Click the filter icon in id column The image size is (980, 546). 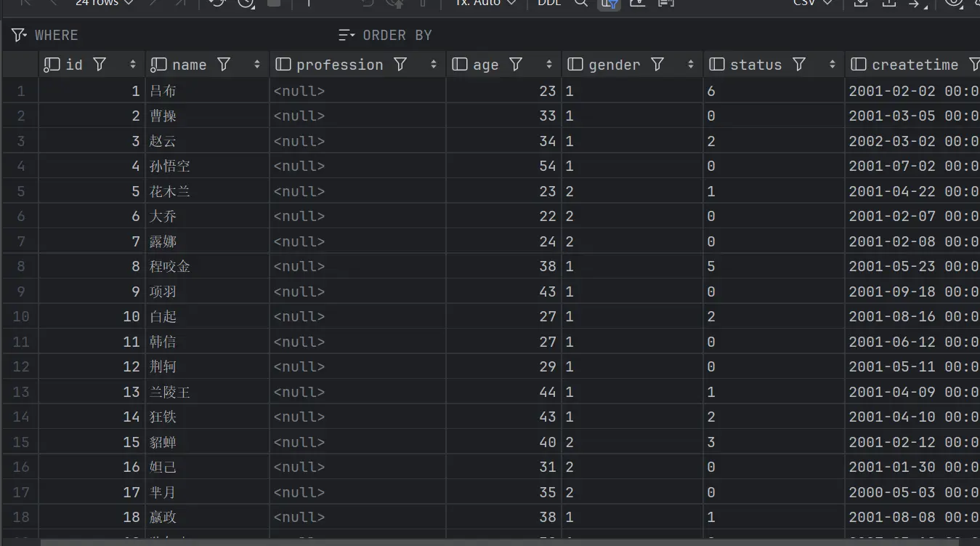point(100,65)
